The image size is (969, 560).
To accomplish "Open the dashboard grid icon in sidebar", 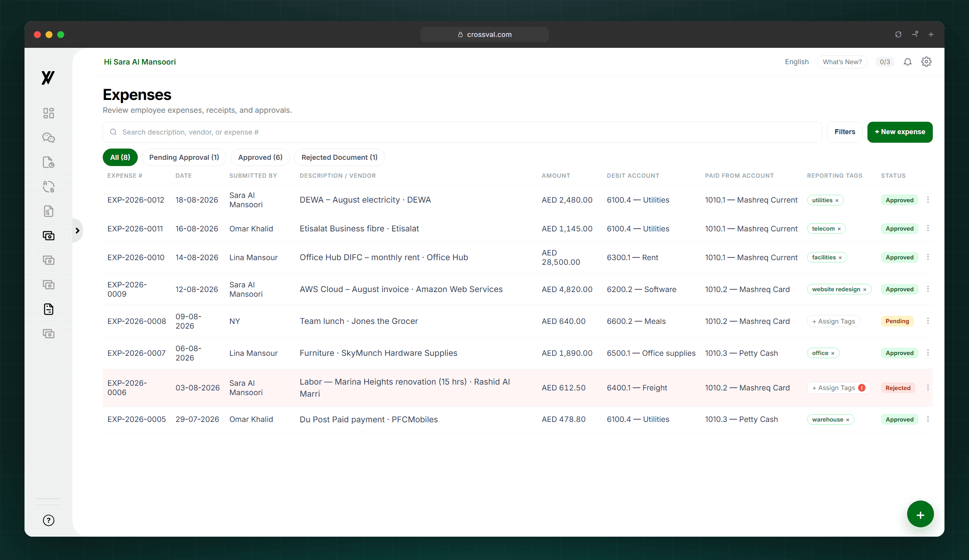I will tap(49, 113).
